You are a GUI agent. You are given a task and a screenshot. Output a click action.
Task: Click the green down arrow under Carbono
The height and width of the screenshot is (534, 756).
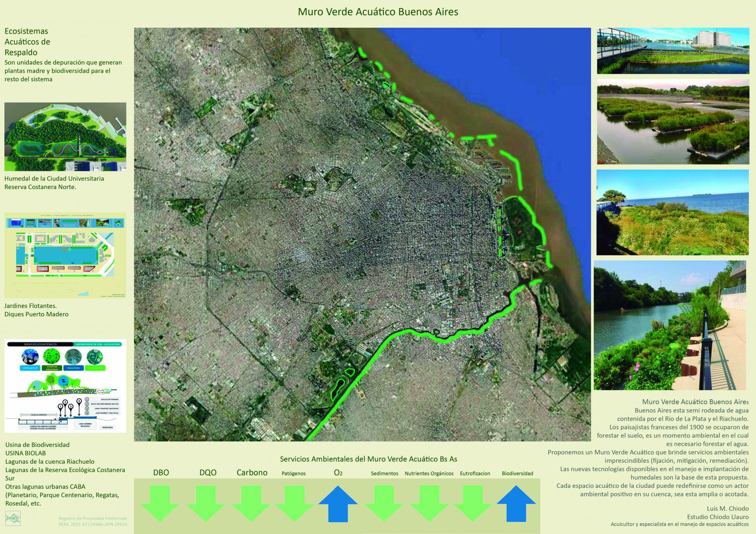251,503
